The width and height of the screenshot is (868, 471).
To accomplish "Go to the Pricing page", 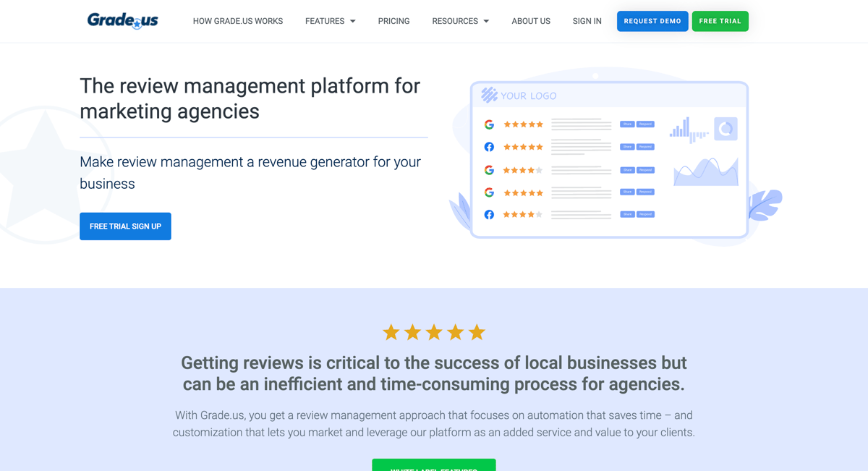I will click(x=393, y=21).
